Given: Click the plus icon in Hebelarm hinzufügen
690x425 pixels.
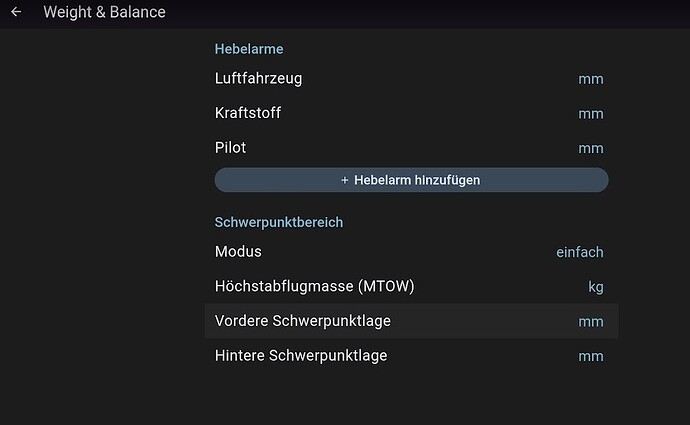Looking at the screenshot, I should click(x=345, y=180).
